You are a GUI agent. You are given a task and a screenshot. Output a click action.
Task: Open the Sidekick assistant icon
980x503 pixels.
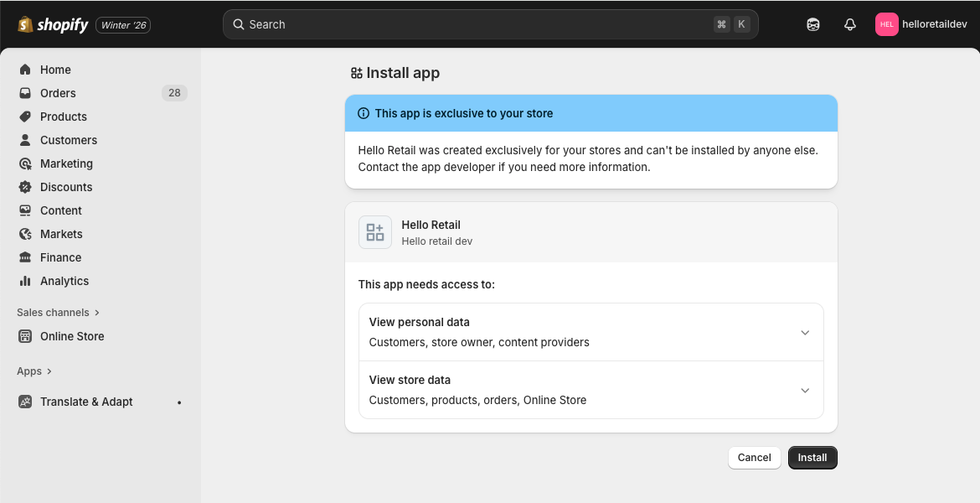(812, 24)
